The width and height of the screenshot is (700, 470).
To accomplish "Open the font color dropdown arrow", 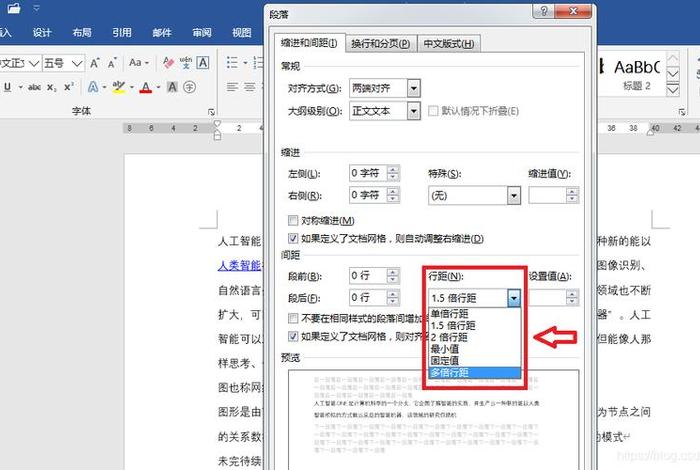I will pyautogui.click(x=158, y=87).
